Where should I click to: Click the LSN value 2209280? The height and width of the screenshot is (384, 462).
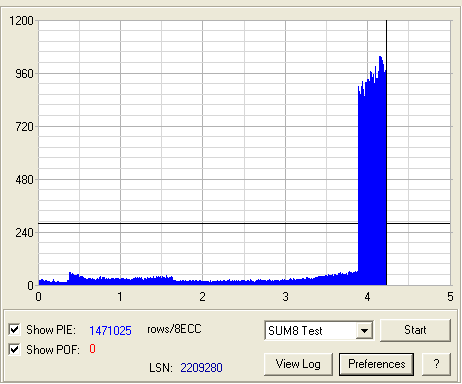(x=201, y=368)
